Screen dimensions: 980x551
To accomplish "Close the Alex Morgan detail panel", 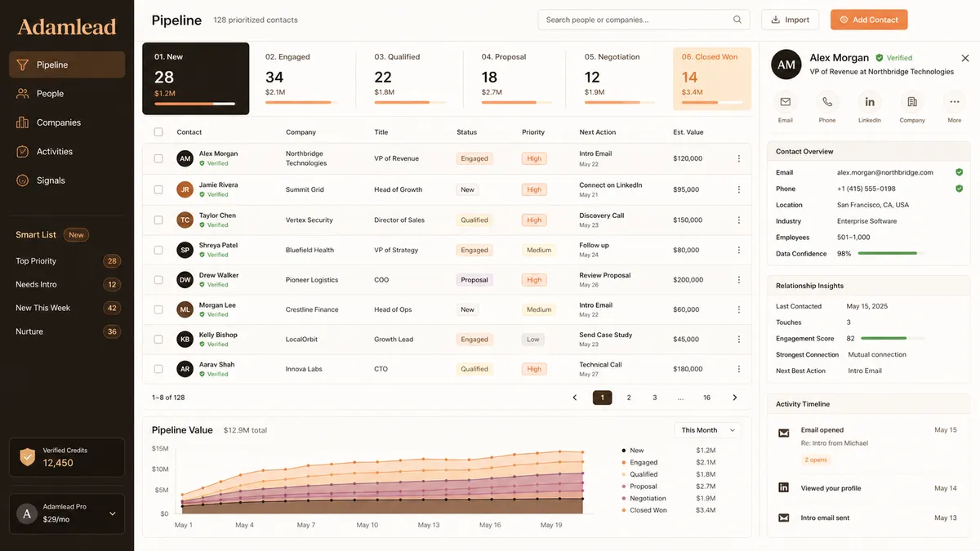I will click(965, 59).
